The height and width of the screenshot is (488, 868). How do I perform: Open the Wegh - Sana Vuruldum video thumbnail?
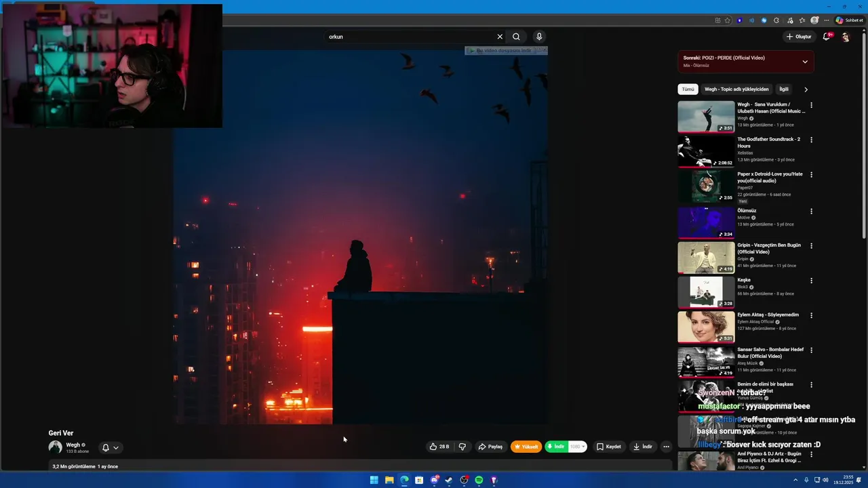706,117
